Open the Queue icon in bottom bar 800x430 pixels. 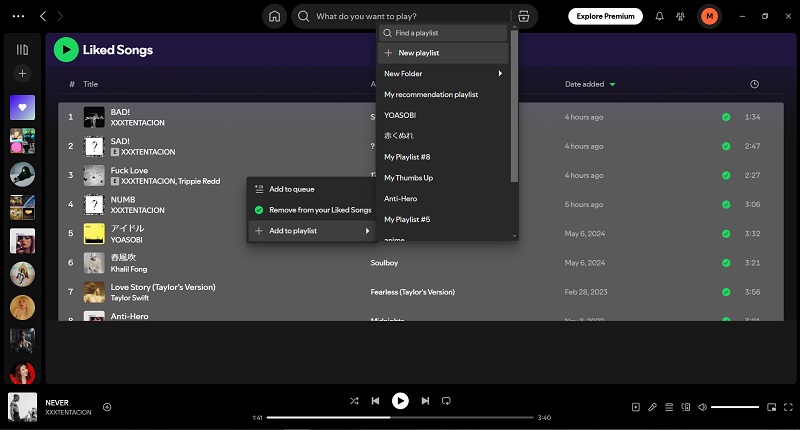tap(668, 407)
